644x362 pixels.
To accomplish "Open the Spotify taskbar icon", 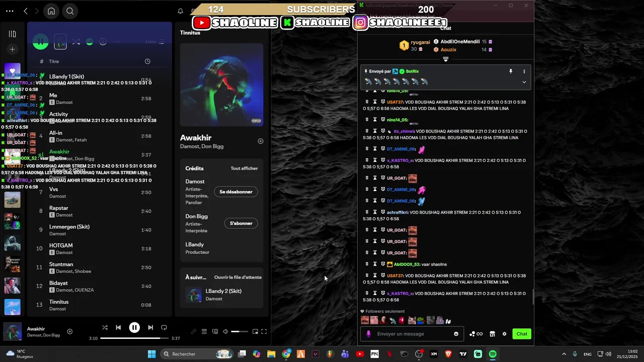I will 493,354.
